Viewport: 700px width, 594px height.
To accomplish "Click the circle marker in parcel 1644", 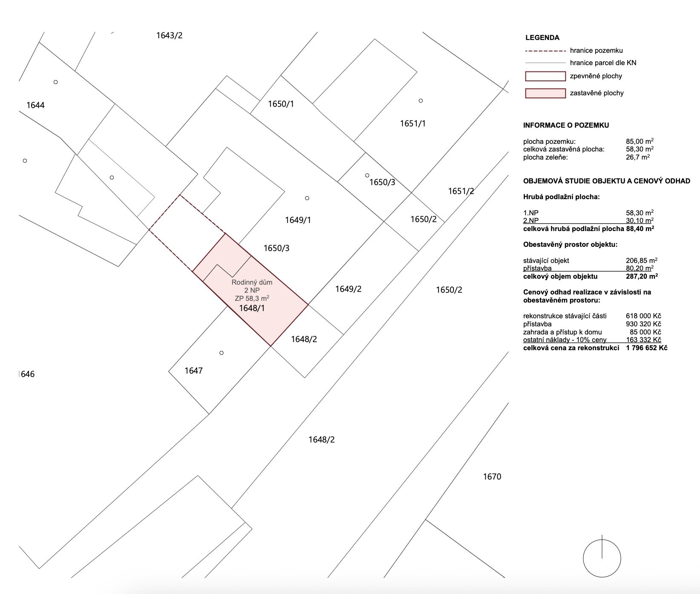I will pos(56,82).
